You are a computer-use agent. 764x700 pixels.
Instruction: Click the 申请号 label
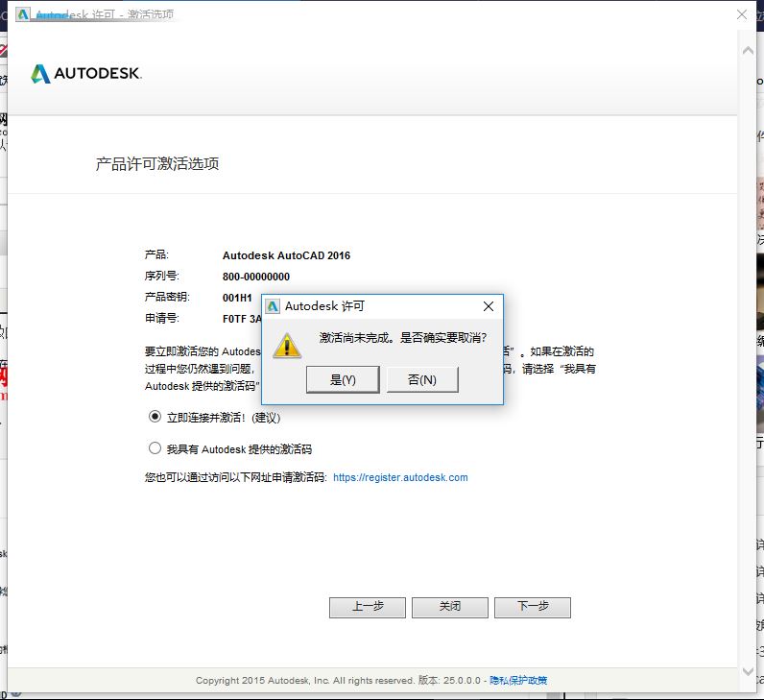coord(162,319)
